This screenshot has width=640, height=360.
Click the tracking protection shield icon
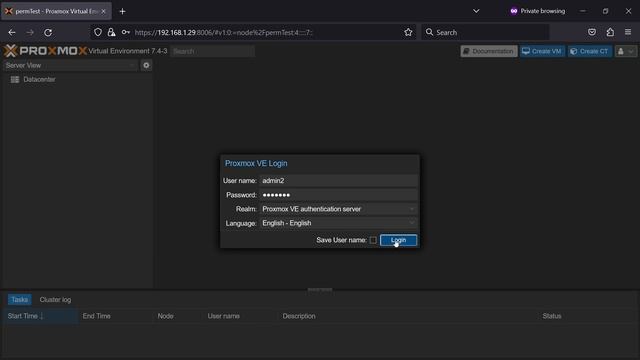98,32
